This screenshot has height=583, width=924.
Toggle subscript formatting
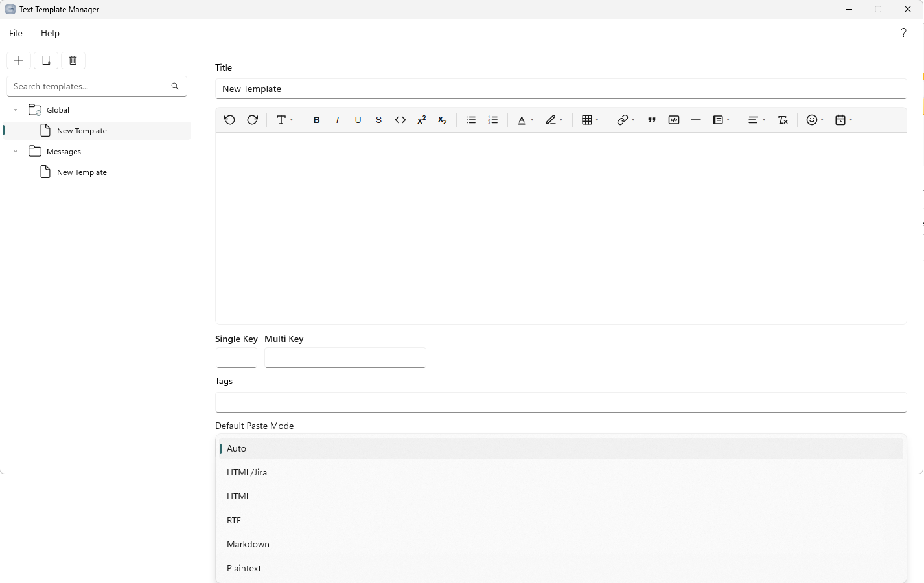(442, 120)
